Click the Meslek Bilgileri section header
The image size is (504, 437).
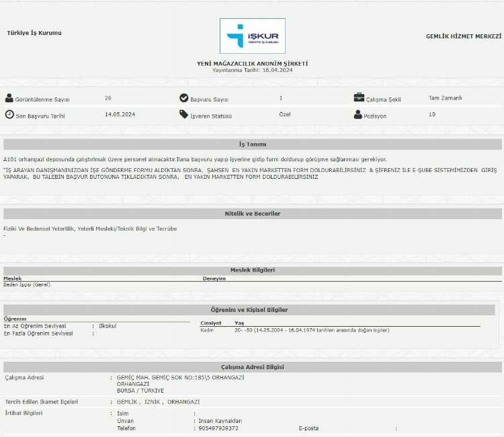pyautogui.click(x=252, y=270)
